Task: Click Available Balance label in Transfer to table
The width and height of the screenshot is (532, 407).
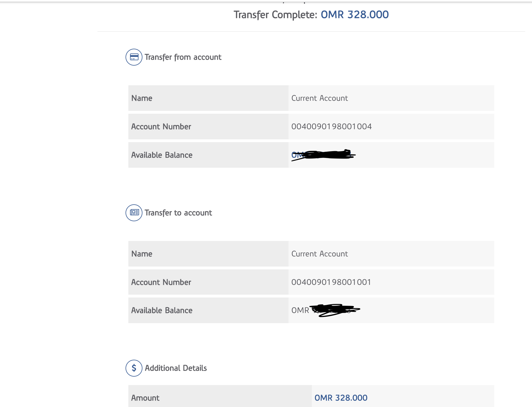Action: pos(162,310)
